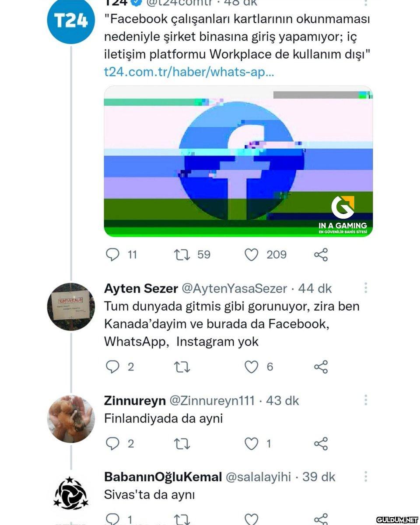420x525 pixels.
Task: Retweet Ayten Sezer's comment
Action: (182, 367)
